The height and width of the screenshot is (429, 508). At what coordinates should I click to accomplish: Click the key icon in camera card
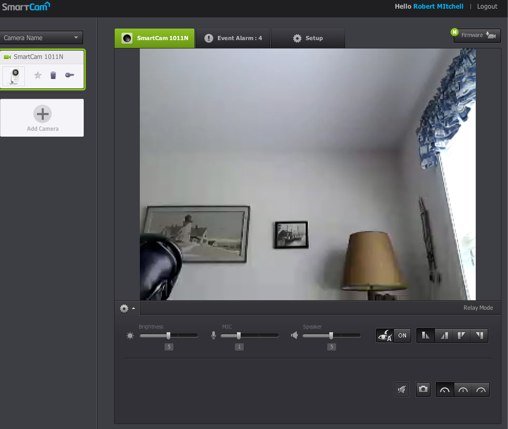69,75
